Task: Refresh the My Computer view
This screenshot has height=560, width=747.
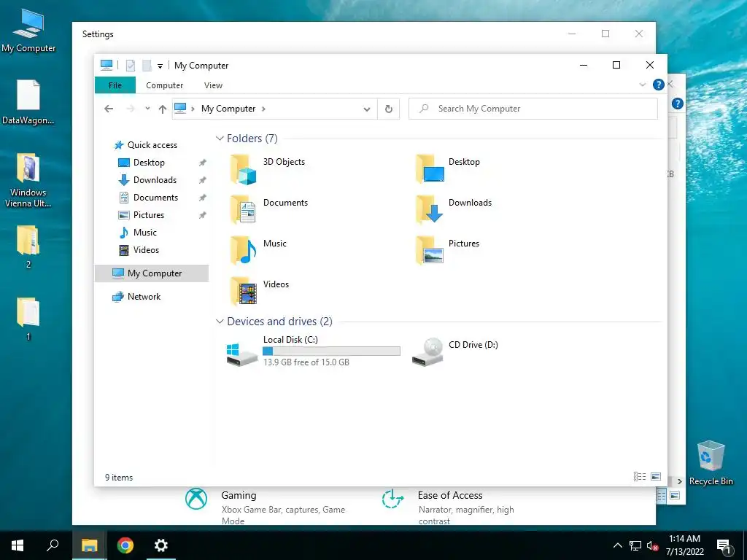Action: (389, 109)
